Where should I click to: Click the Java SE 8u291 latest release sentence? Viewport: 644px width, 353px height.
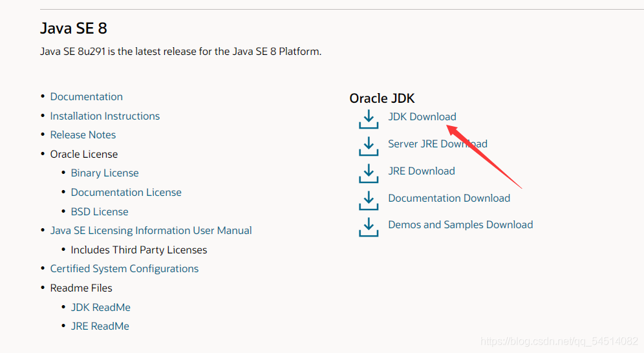tap(180, 51)
